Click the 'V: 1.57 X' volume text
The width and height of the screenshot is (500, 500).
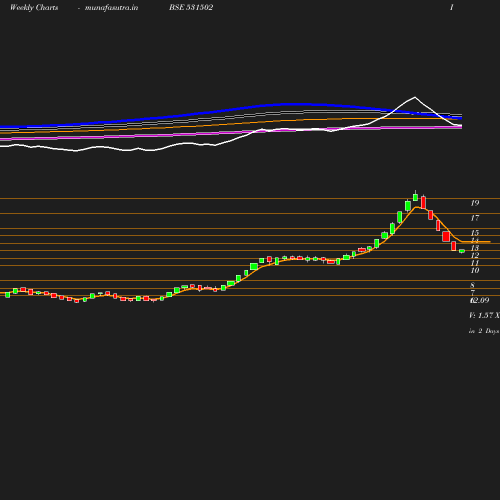(x=484, y=315)
